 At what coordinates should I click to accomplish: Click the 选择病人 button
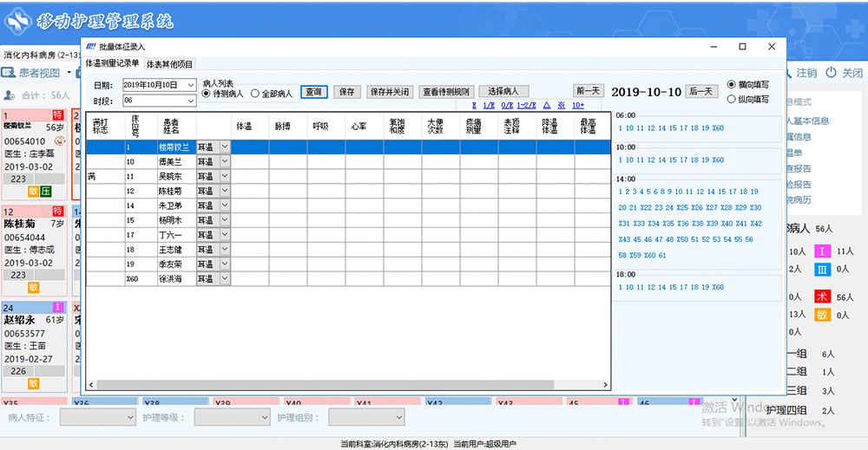pos(503,91)
